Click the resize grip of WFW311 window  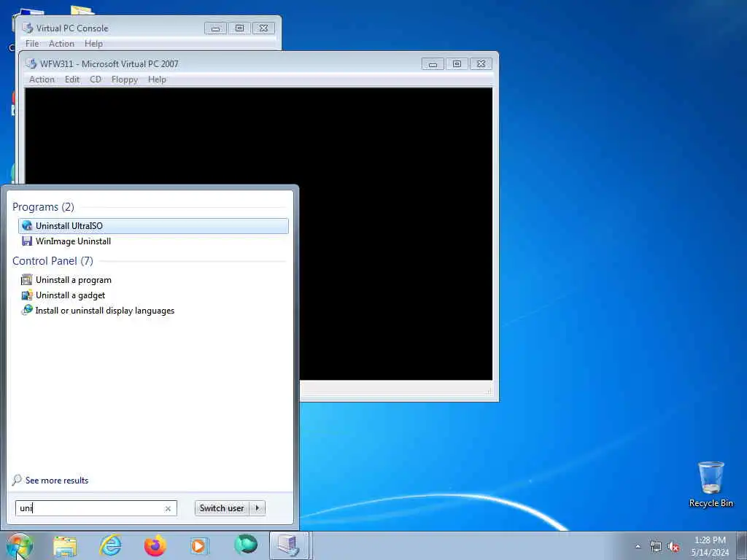(x=488, y=391)
